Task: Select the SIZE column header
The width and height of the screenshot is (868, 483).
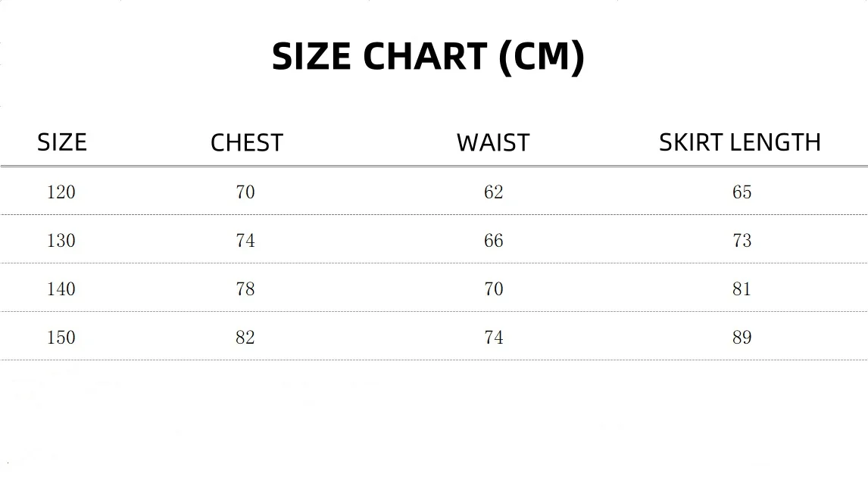Action: (x=62, y=143)
